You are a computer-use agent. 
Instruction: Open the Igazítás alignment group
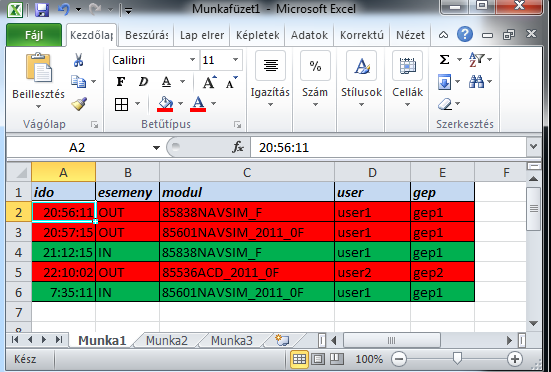point(270,79)
